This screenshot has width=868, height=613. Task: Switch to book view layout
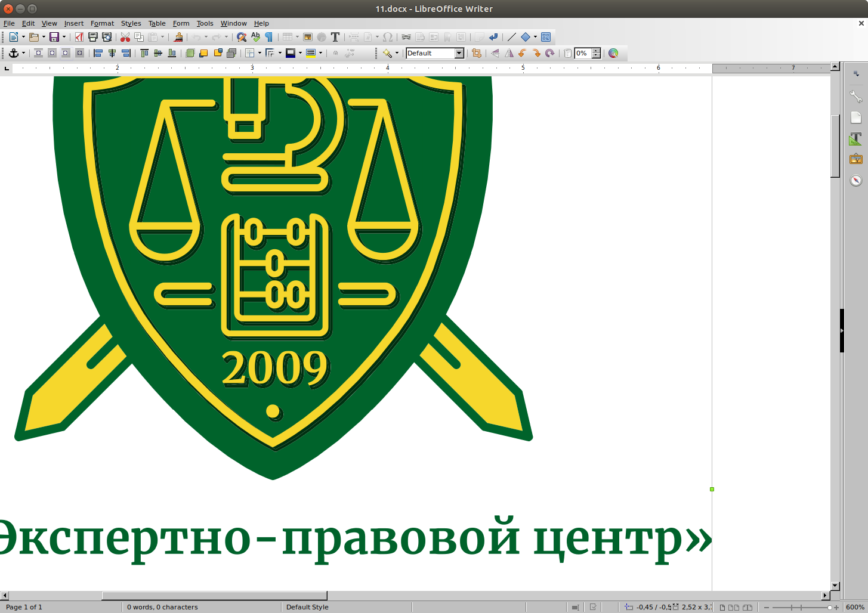coord(747,607)
